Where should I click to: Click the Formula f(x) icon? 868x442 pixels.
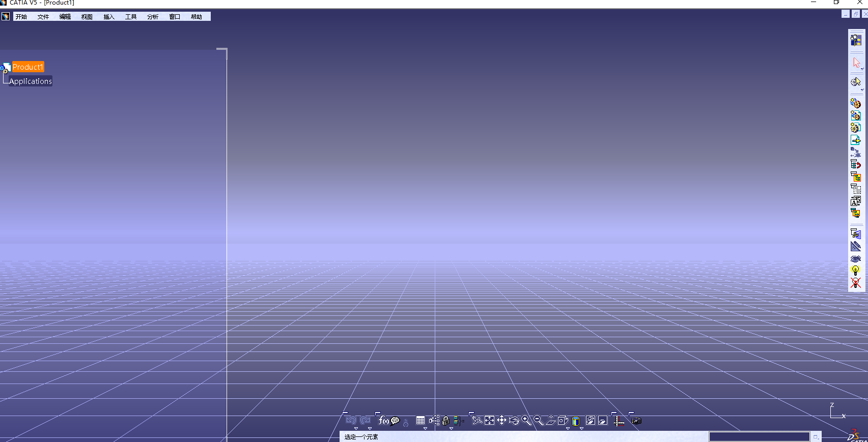pyautogui.click(x=383, y=421)
